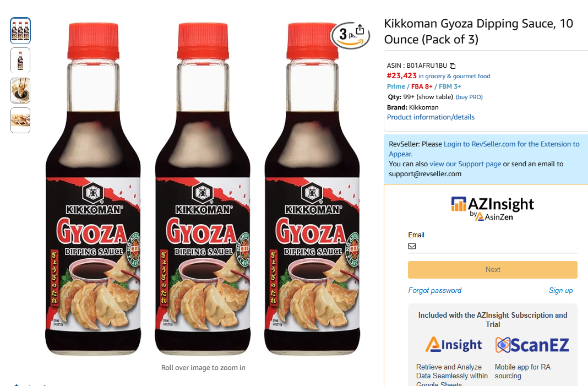Open Product information/details link

[431, 117]
